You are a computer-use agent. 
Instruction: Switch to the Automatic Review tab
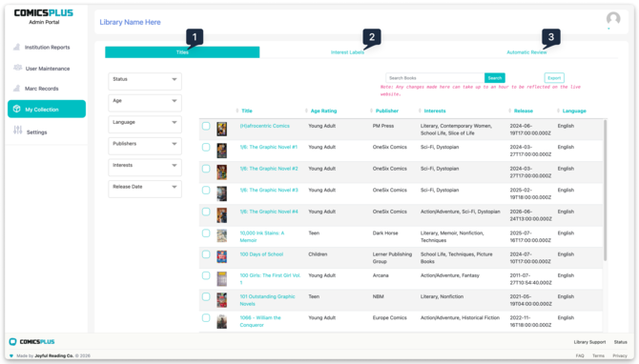526,52
